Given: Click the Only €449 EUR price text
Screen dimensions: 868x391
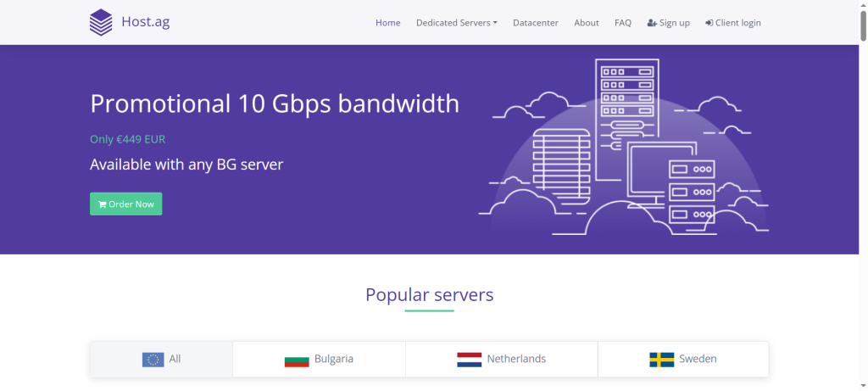Looking at the screenshot, I should [x=128, y=139].
